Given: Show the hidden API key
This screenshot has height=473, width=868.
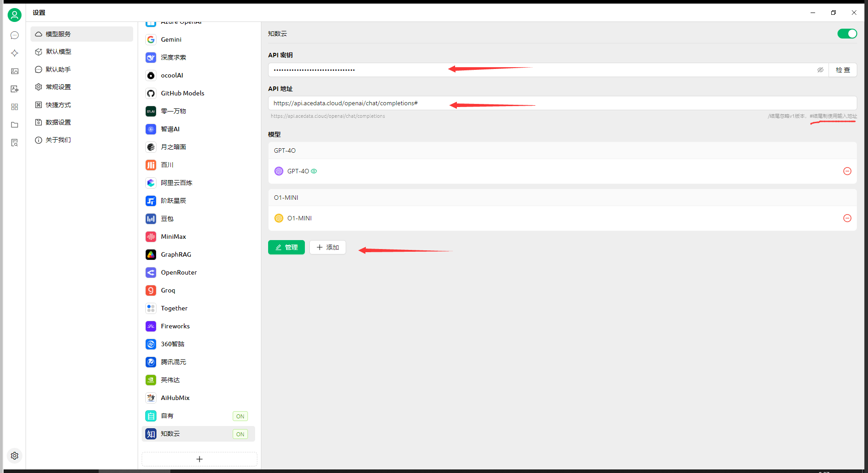Looking at the screenshot, I should pyautogui.click(x=820, y=70).
